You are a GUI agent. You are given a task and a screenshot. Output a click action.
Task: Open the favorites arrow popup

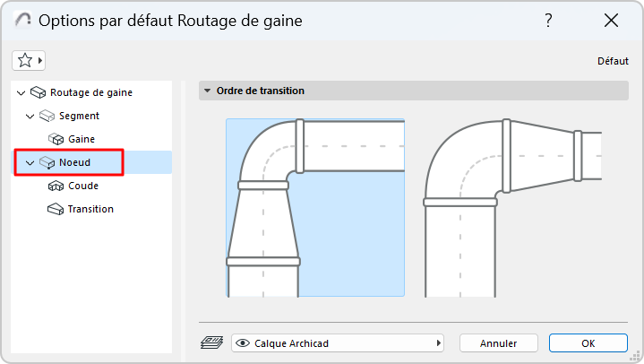click(40, 60)
